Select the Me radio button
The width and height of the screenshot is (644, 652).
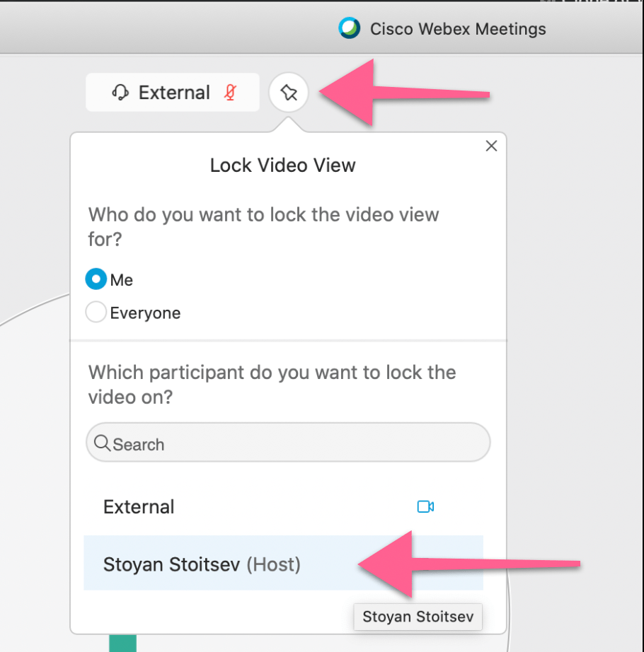pos(96,279)
